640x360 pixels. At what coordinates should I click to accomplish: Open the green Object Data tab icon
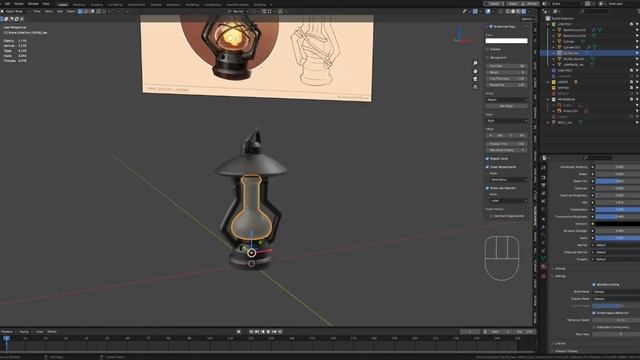click(x=543, y=258)
